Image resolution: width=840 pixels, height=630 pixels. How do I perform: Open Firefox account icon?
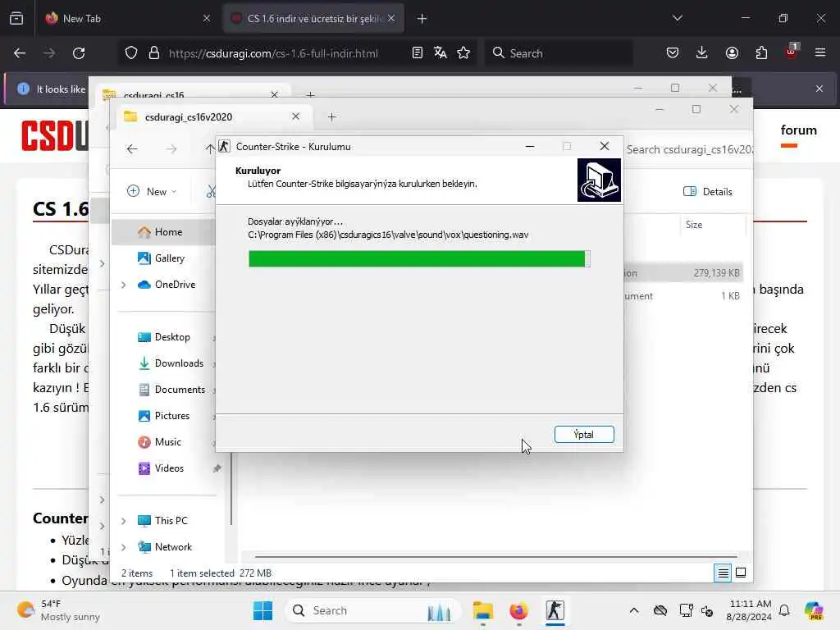pos(732,52)
